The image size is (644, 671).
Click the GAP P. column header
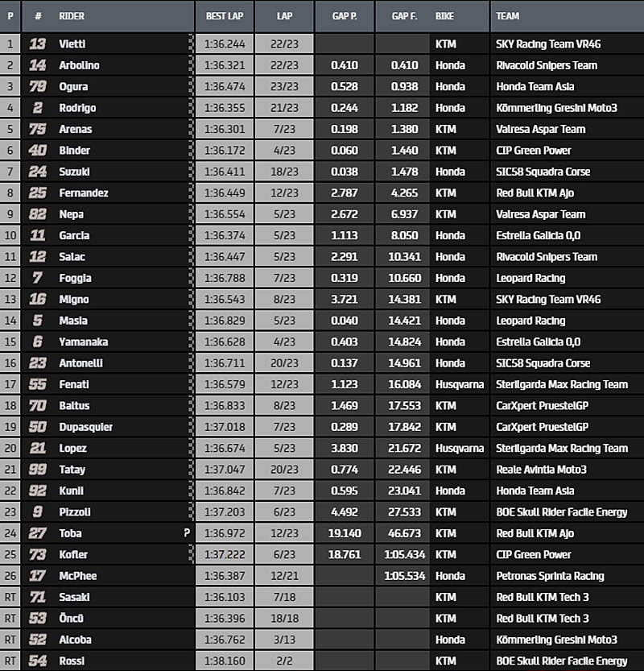345,15
